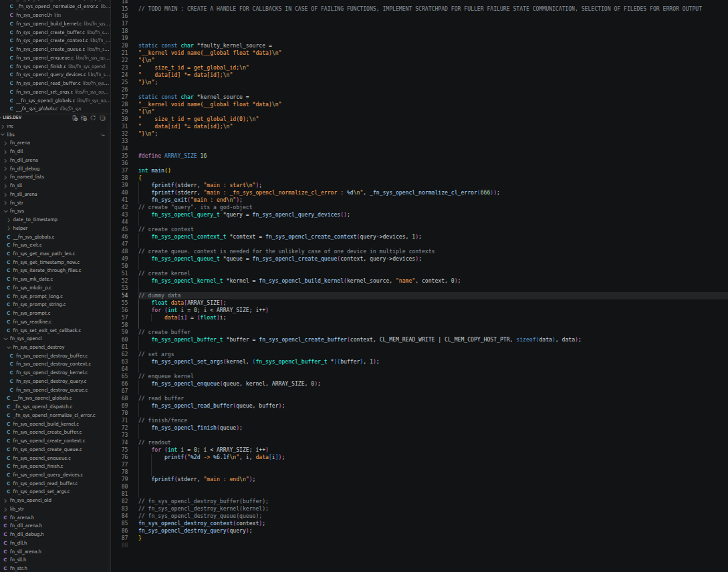Click the CL_MEM_READ_WRITE flag in code

407,339
